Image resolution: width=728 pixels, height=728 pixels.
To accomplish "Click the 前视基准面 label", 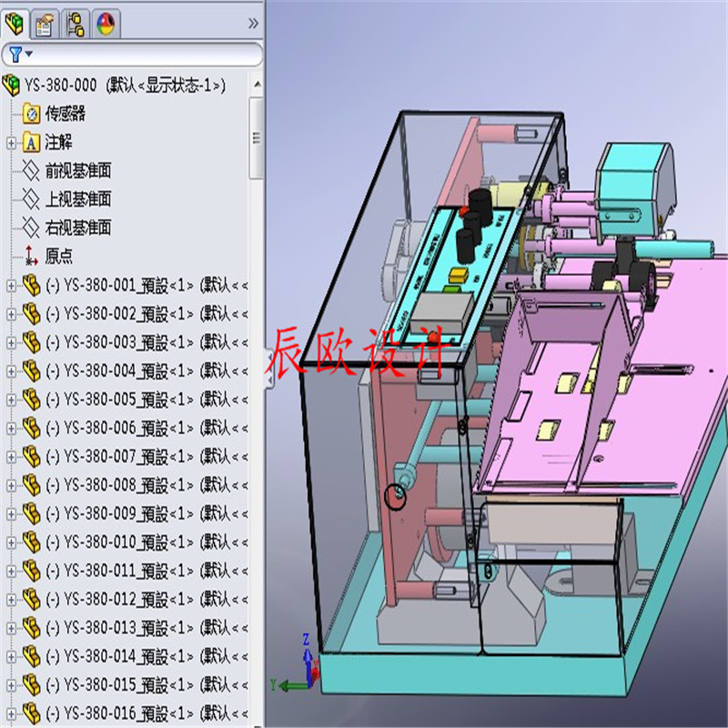I will 78,171.
